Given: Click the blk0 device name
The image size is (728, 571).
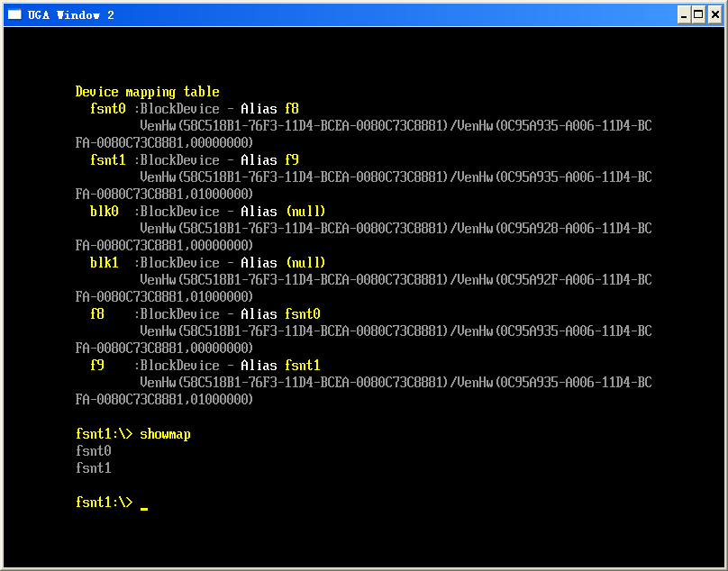Looking at the screenshot, I should click(104, 212).
